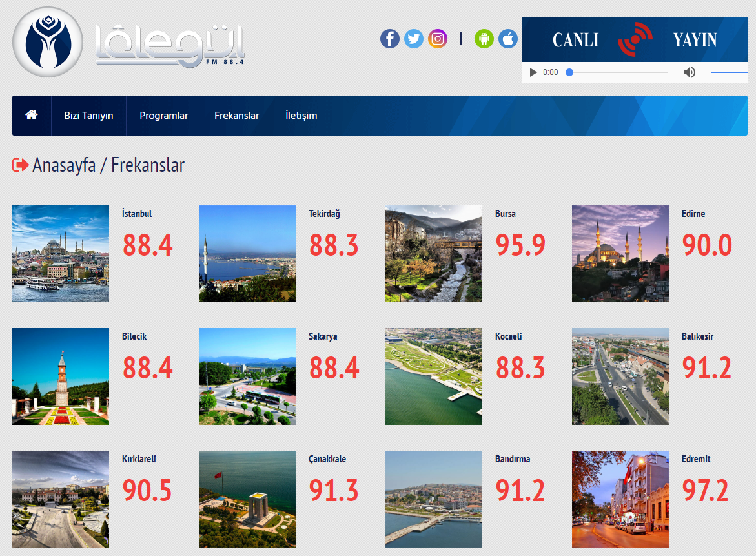The height and width of the screenshot is (556, 756).
Task: Click the Bilecik city name
Action: point(134,336)
